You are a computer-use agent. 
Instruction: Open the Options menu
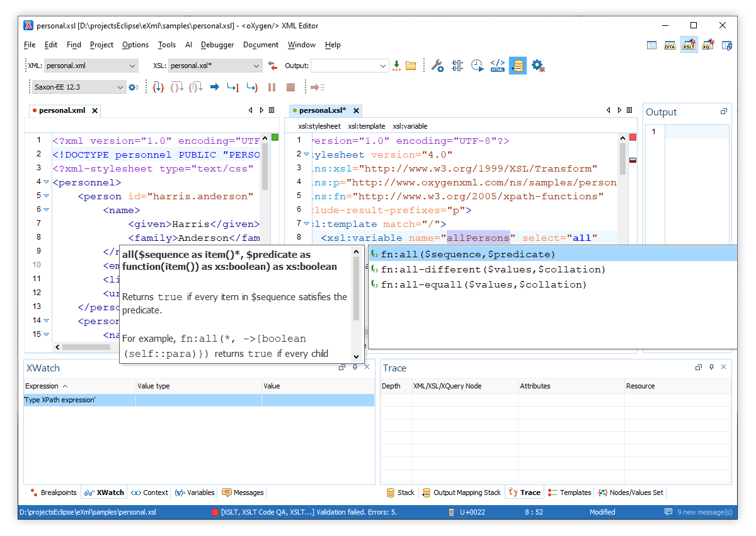[x=135, y=45]
